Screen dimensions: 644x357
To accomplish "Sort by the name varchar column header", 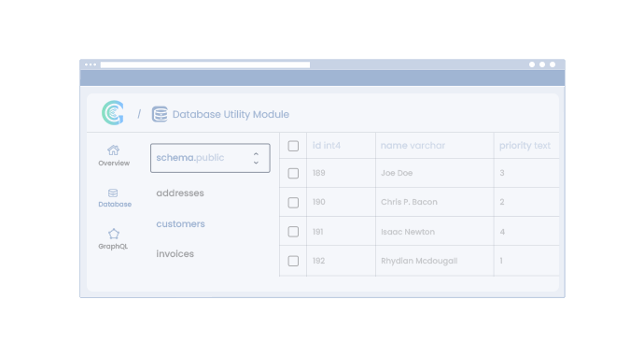I will (x=413, y=146).
